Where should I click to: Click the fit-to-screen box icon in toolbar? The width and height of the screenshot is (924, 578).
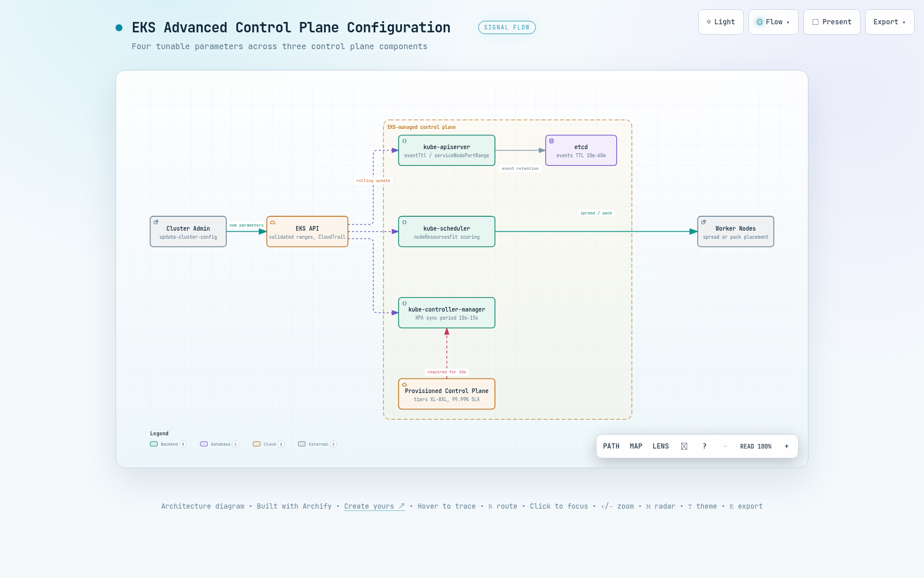coord(684,446)
